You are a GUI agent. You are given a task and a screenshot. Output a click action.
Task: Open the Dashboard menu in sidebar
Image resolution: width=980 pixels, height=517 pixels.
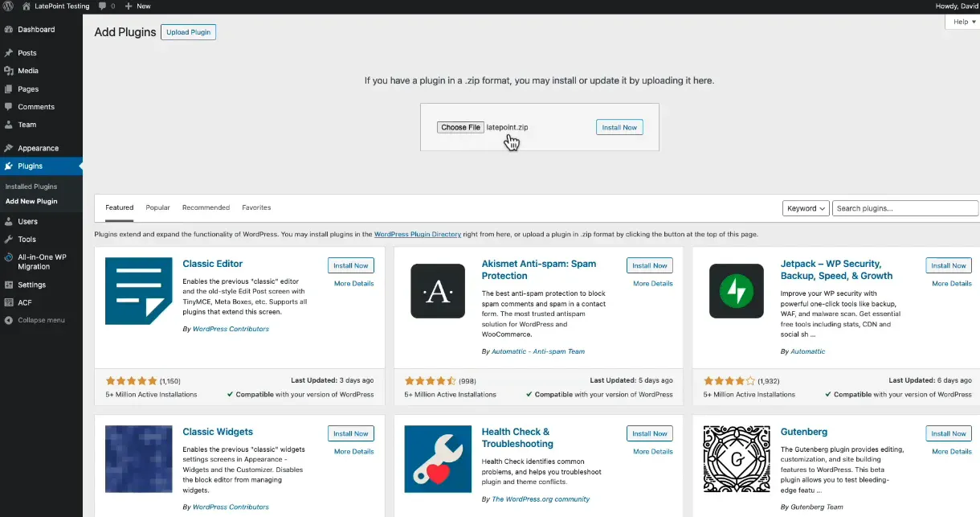36,30
